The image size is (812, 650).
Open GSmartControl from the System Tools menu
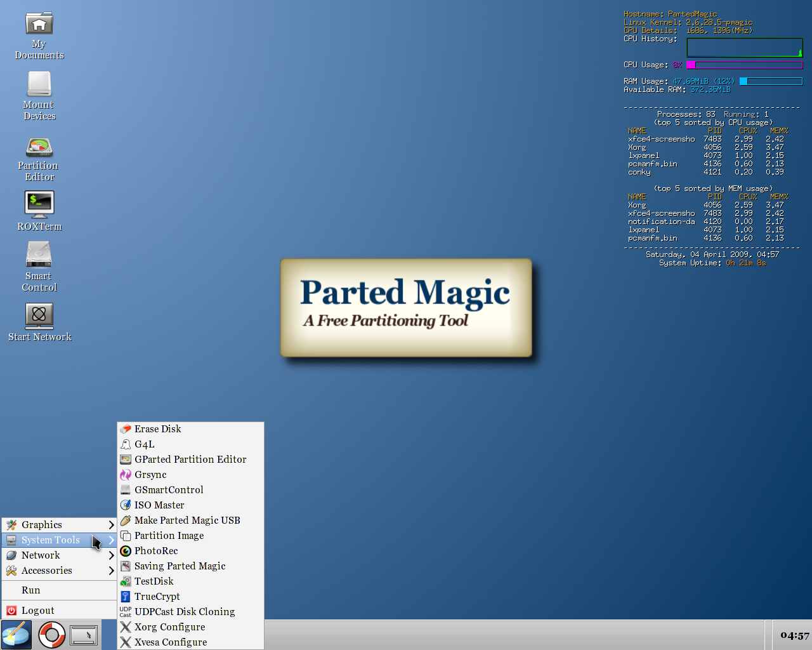[190, 490]
